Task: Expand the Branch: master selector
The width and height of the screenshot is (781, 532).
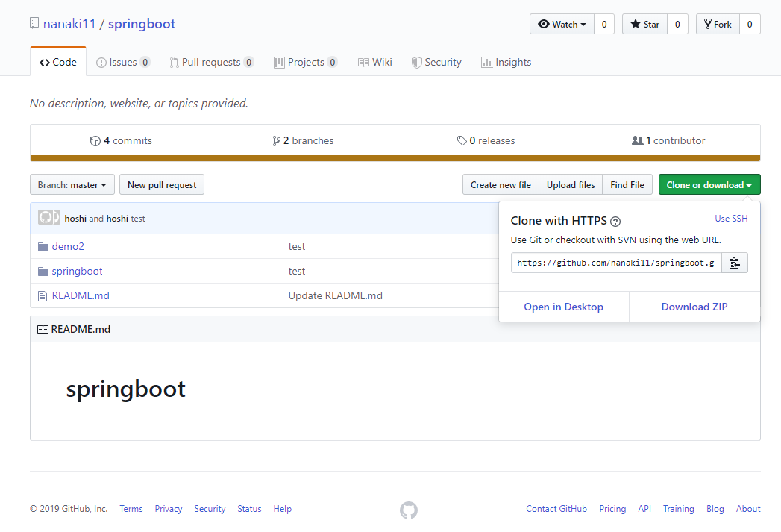Action: [x=72, y=185]
